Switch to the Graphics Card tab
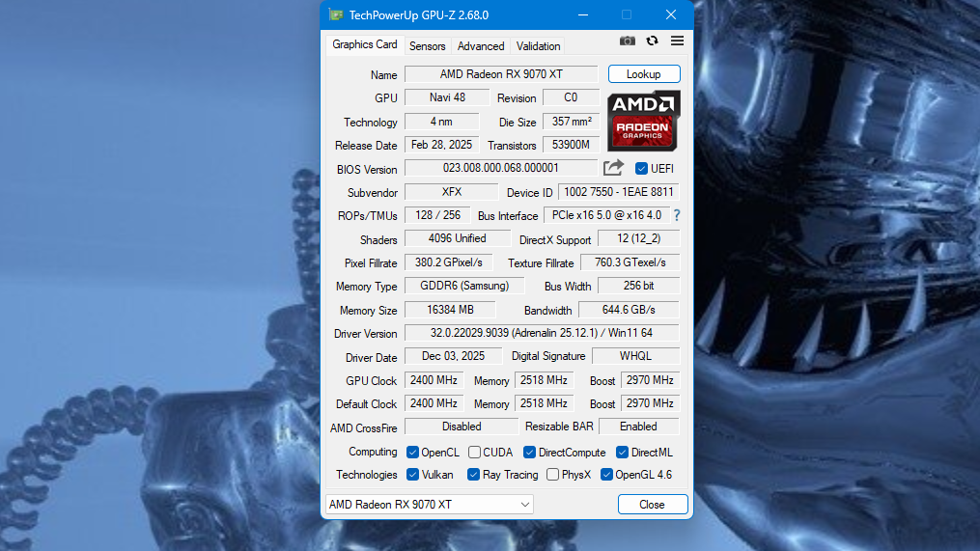 (x=364, y=44)
